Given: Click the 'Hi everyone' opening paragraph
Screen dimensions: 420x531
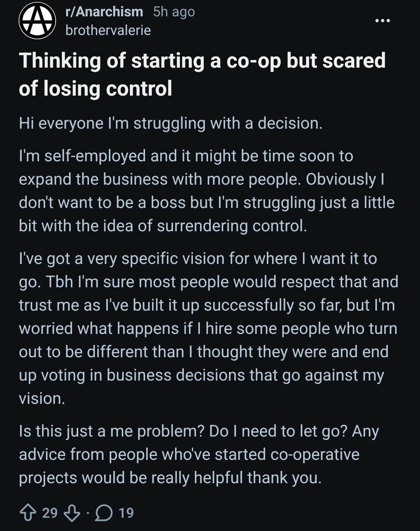Looking at the screenshot, I should pyautogui.click(x=170, y=123).
